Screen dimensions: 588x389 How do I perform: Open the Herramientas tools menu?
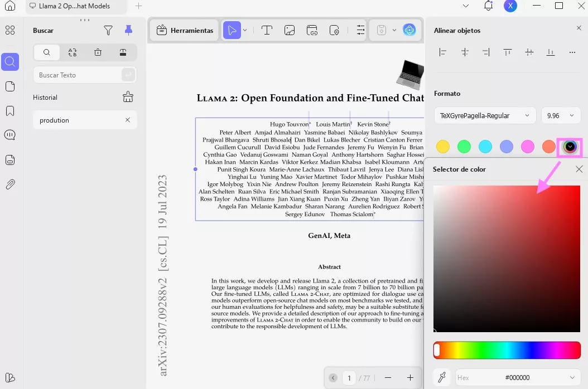click(x=185, y=30)
